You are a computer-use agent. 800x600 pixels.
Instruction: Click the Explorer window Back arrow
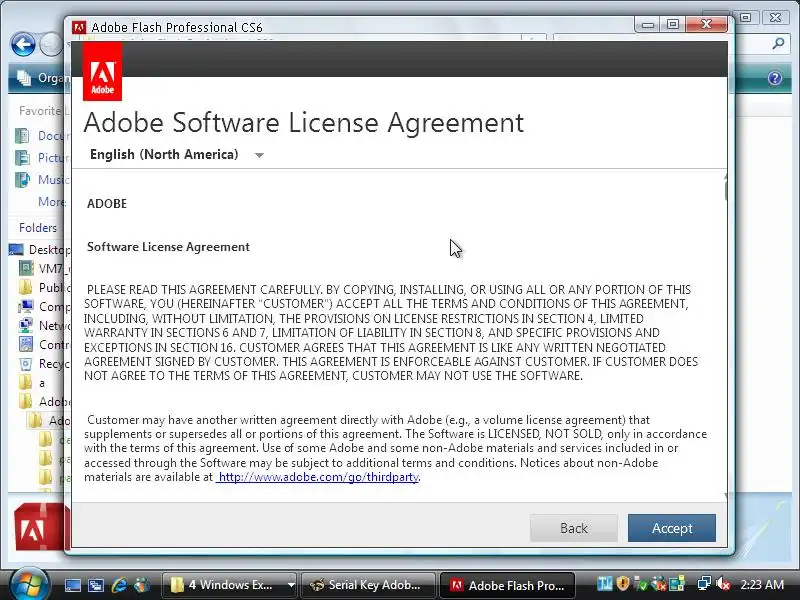[x=23, y=45]
